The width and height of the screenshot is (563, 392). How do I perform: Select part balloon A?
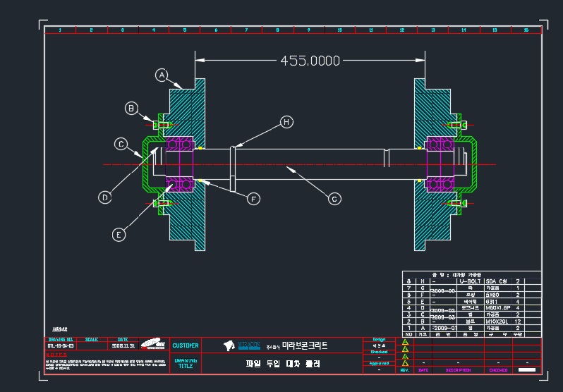point(162,75)
